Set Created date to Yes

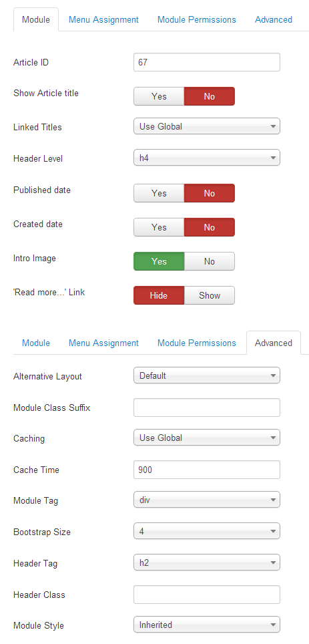[x=159, y=227]
